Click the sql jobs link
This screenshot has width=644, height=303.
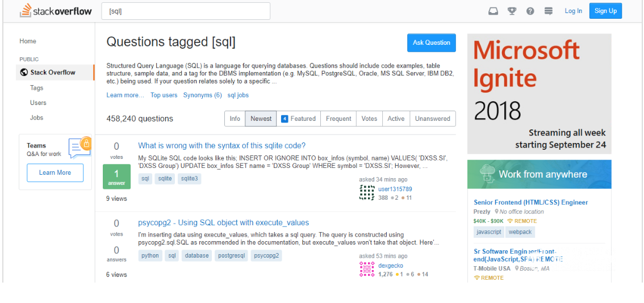238,95
